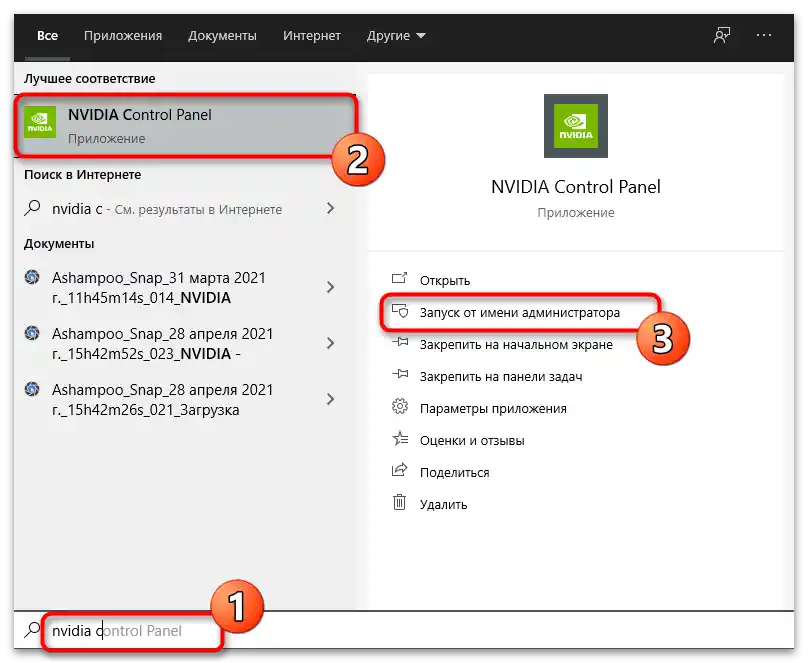
Task: Choose Открыть action
Action: coord(445,281)
